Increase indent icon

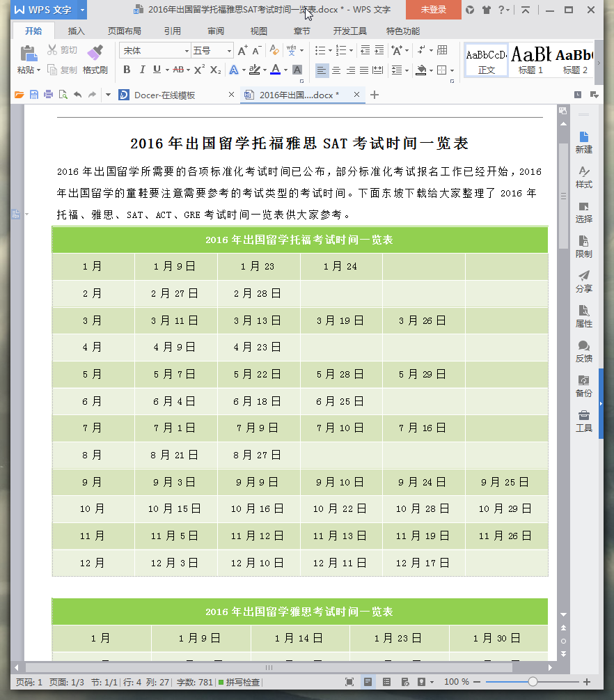tap(379, 50)
